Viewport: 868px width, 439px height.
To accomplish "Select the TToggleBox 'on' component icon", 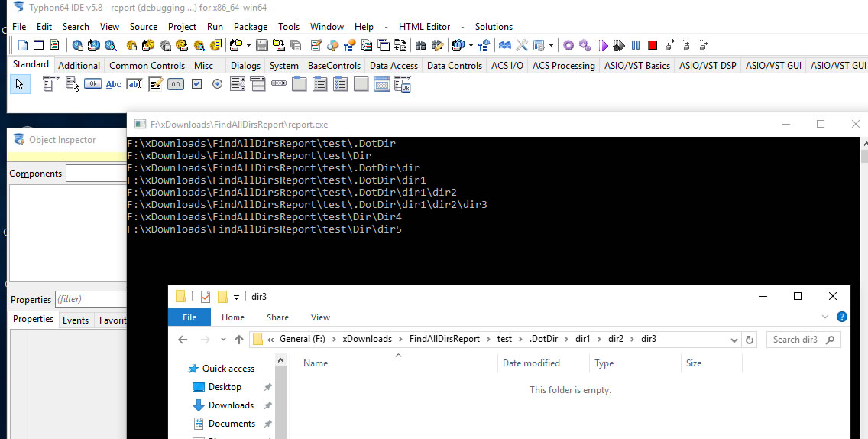I will (176, 84).
